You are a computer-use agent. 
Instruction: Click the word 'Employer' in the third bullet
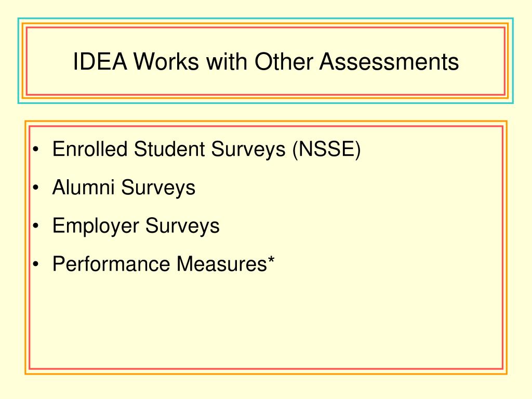pos(96,226)
